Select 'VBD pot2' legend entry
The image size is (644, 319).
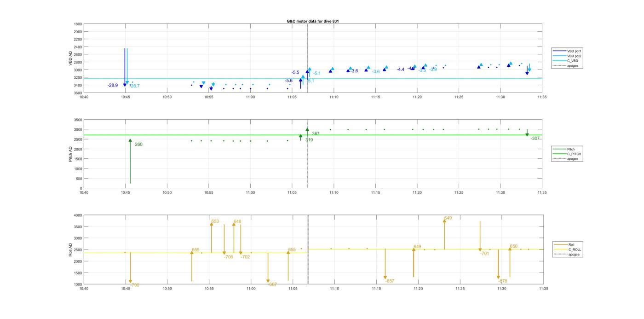click(575, 56)
